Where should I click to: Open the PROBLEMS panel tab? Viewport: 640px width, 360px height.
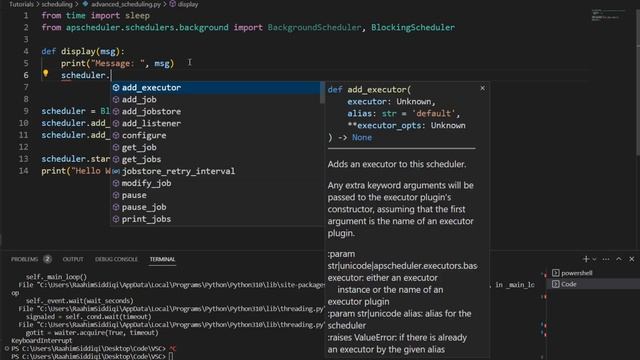tap(24, 259)
